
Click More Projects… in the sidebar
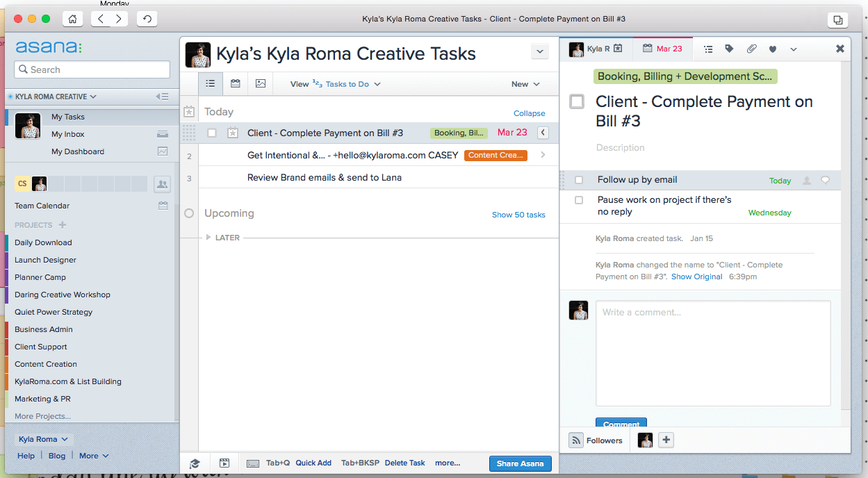point(43,416)
